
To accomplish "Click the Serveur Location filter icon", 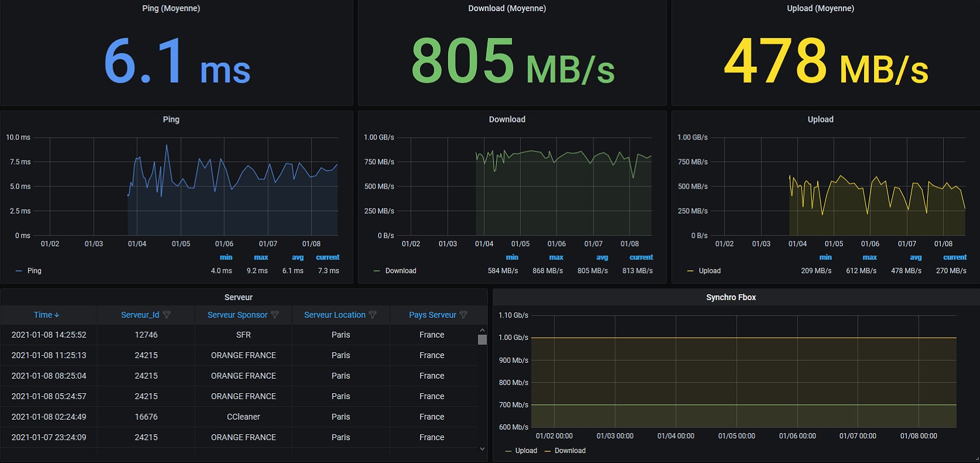I will pyautogui.click(x=373, y=315).
